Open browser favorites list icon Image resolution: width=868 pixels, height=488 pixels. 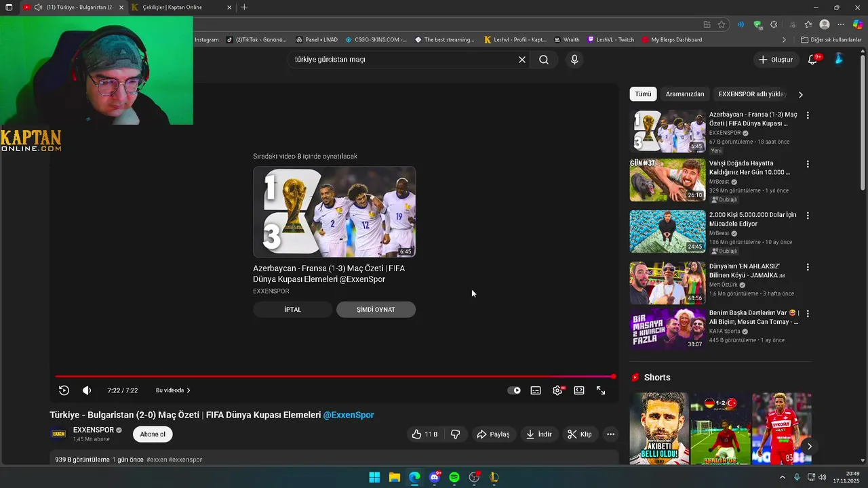pos(808,24)
